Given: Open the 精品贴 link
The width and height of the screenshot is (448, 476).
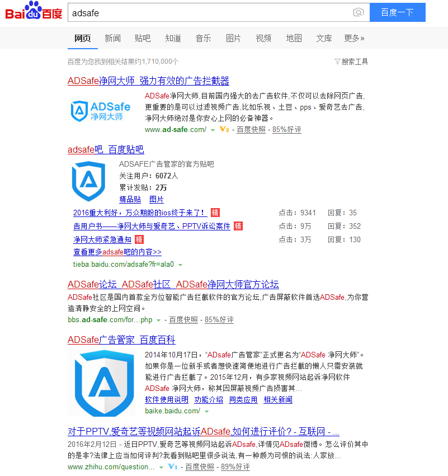Looking at the screenshot, I should 130,200.
